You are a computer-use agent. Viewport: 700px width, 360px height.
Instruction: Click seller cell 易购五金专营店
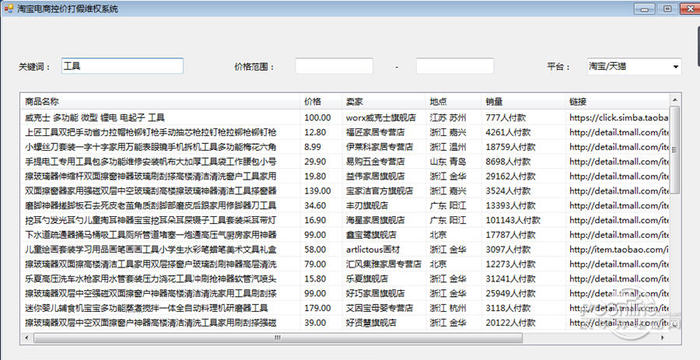(x=375, y=161)
